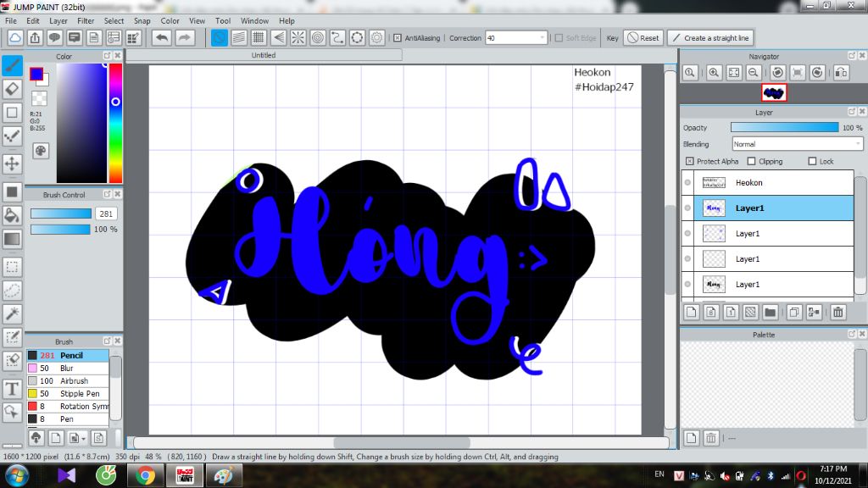
Task: Click the canvas horizontal scrollbar
Action: click(401, 442)
